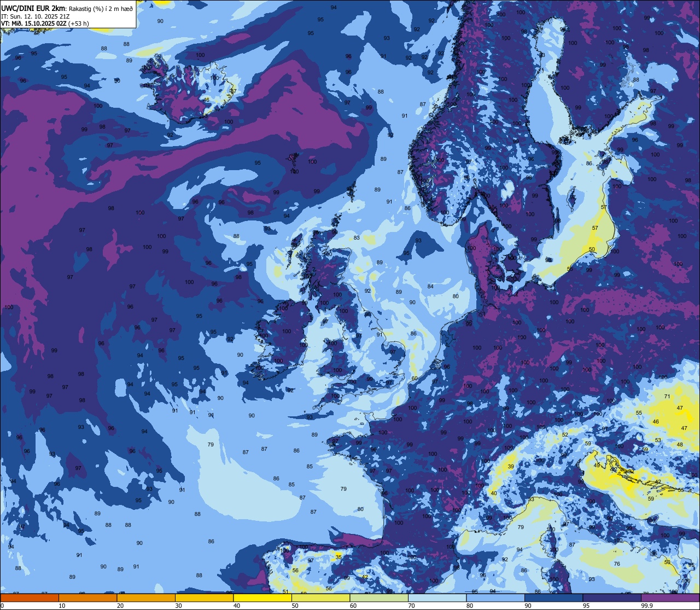
Task: Click the 80–90 light blue legend swatch
Action: click(x=495, y=598)
